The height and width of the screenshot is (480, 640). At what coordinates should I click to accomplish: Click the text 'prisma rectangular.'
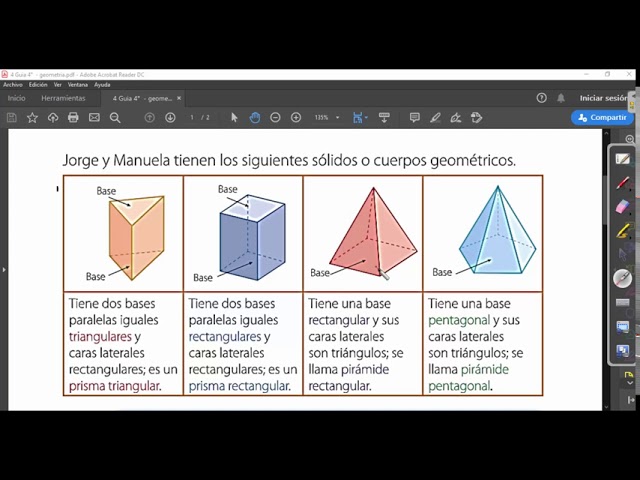point(240,386)
